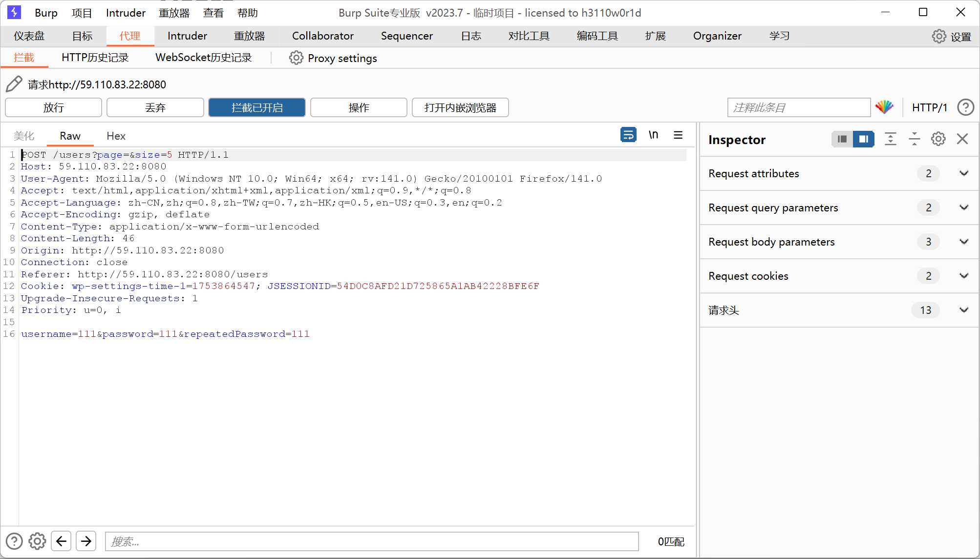Click the Burp Suite logo icon
Screen dimensions: 980x559
point(14,12)
